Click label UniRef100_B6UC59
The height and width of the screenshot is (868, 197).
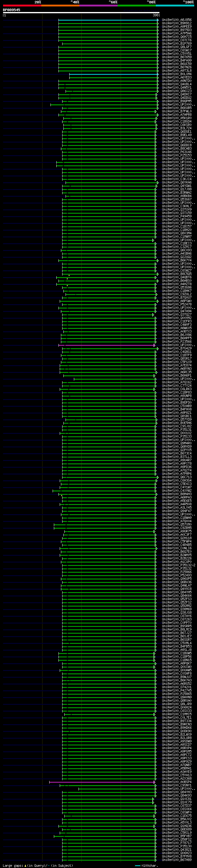[x=177, y=64]
